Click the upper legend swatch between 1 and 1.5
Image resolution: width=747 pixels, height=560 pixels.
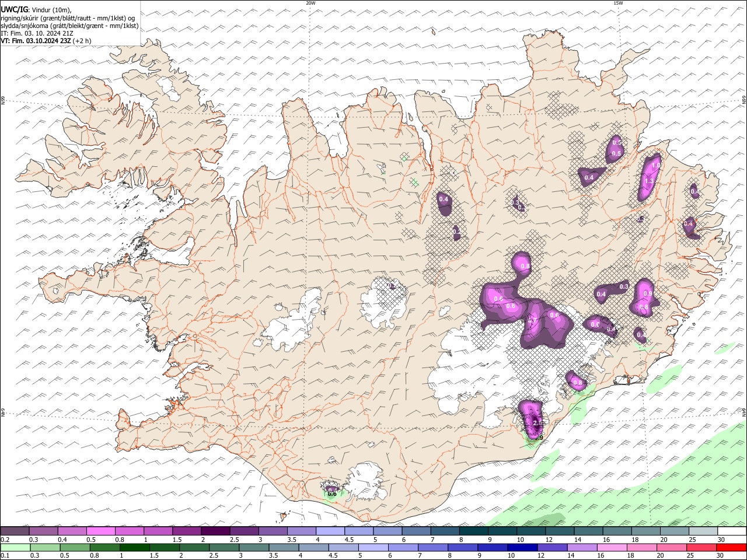tap(158, 531)
